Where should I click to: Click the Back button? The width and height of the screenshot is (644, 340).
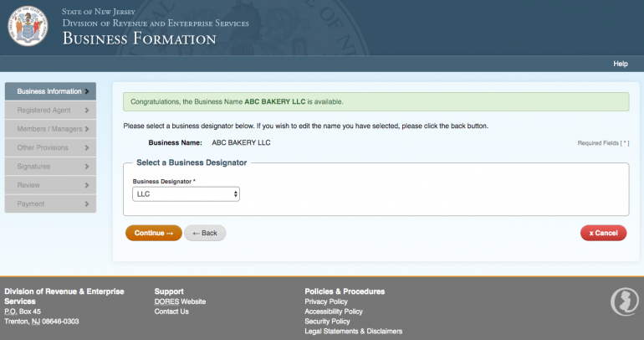pos(205,233)
